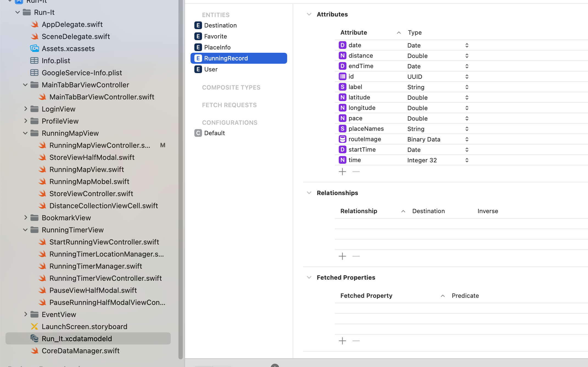The height and width of the screenshot is (367, 588).
Task: Select the Destination entity
Action: (220, 25)
